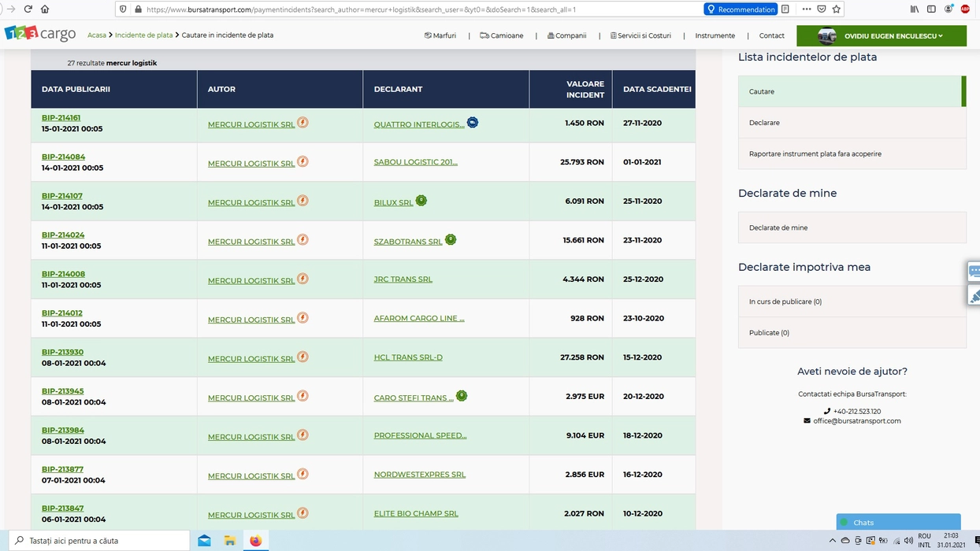Open the Contact menu item
Screen dimensions: 980x551
click(x=772, y=35)
